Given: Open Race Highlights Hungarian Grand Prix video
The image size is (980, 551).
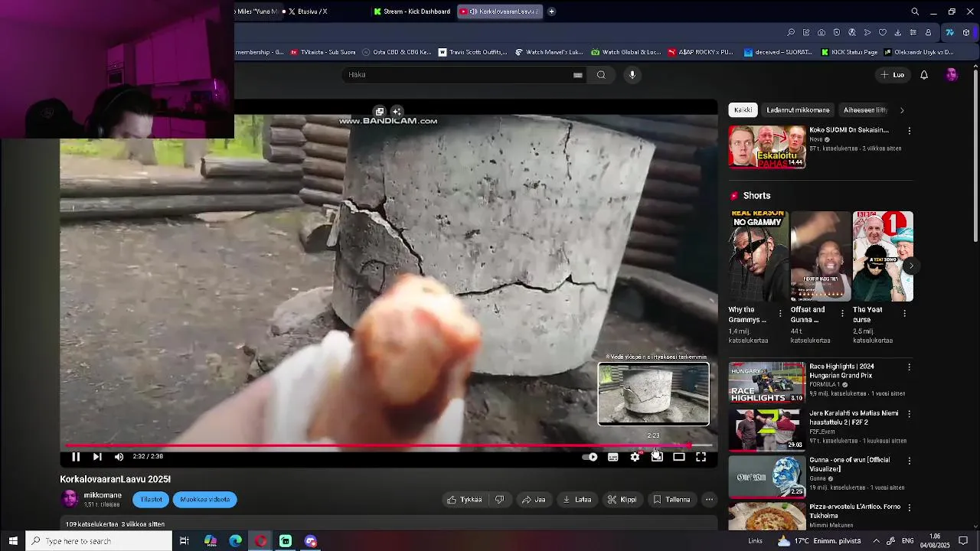Looking at the screenshot, I should click(767, 383).
